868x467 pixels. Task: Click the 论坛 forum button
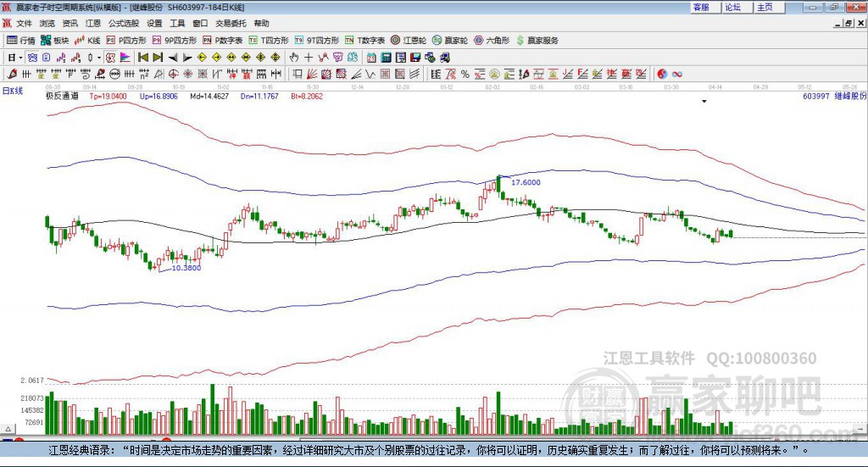click(736, 7)
